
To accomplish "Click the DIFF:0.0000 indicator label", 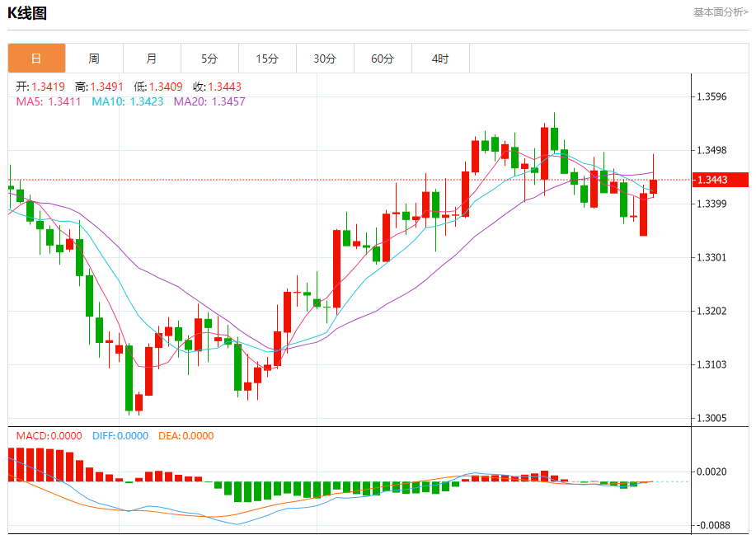I will [120, 436].
